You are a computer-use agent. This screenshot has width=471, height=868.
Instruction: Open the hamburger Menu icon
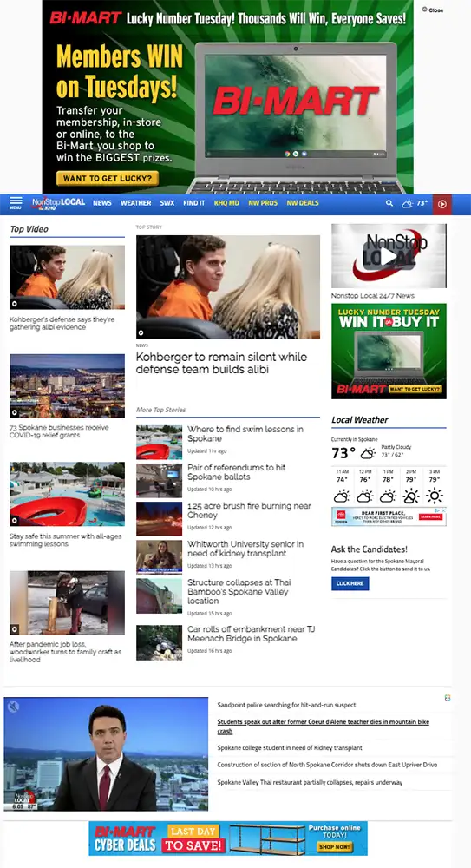click(16, 202)
